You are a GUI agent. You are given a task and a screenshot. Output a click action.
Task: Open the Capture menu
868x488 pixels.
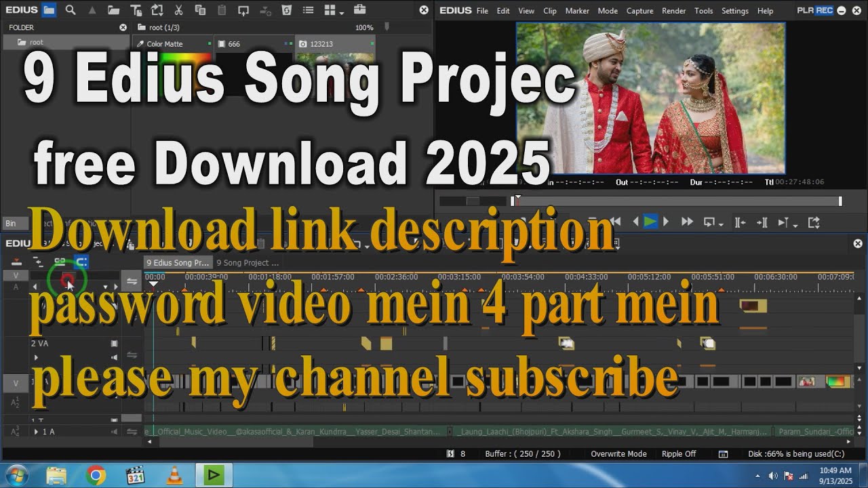[639, 11]
